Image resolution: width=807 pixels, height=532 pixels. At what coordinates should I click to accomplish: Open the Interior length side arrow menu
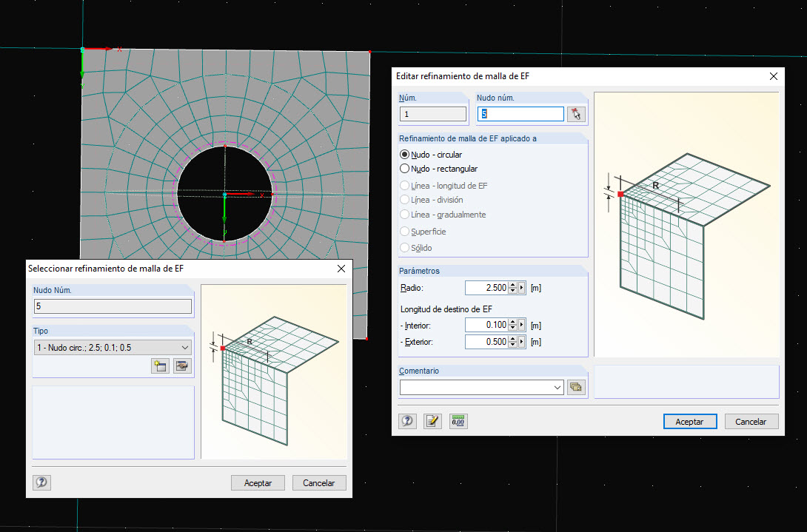tap(522, 325)
